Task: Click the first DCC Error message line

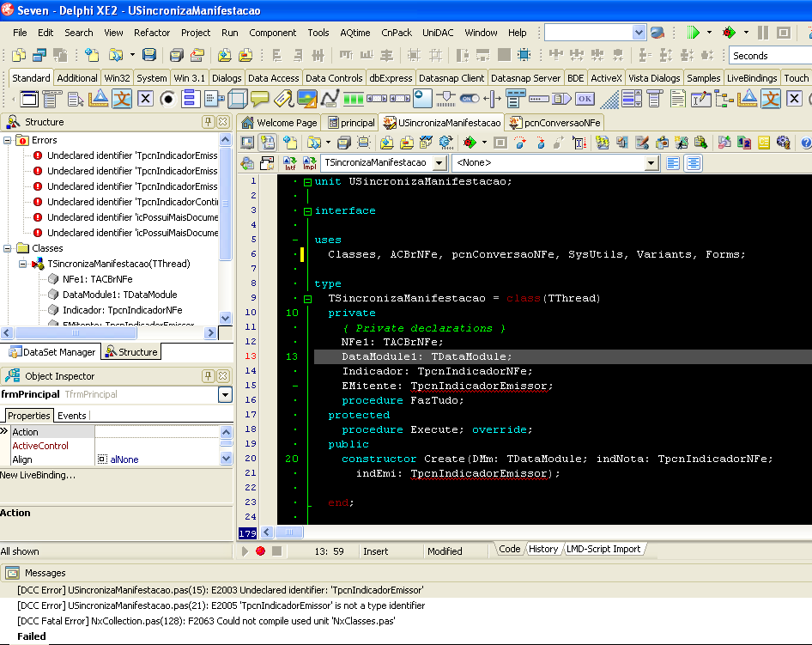Action: (220, 590)
